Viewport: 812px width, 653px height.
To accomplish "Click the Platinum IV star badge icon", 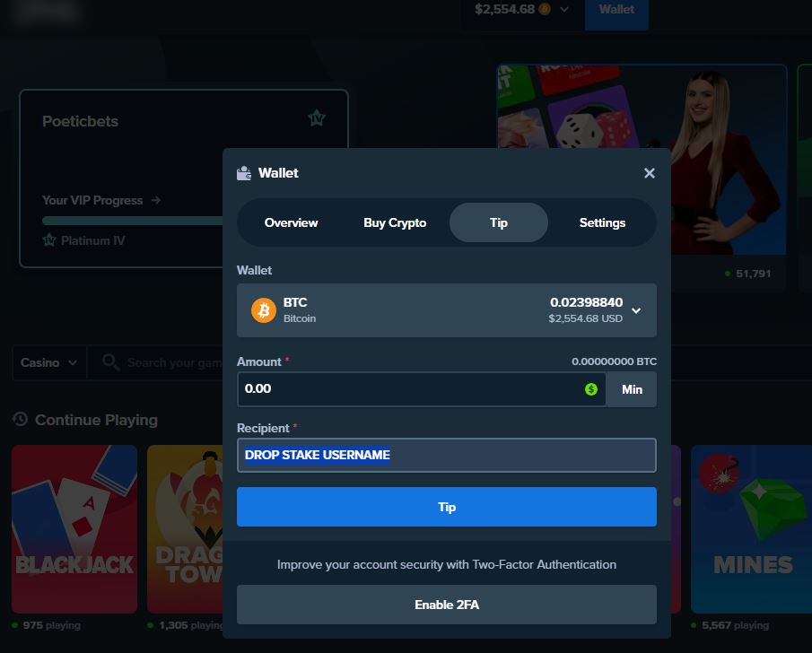I will coord(49,240).
